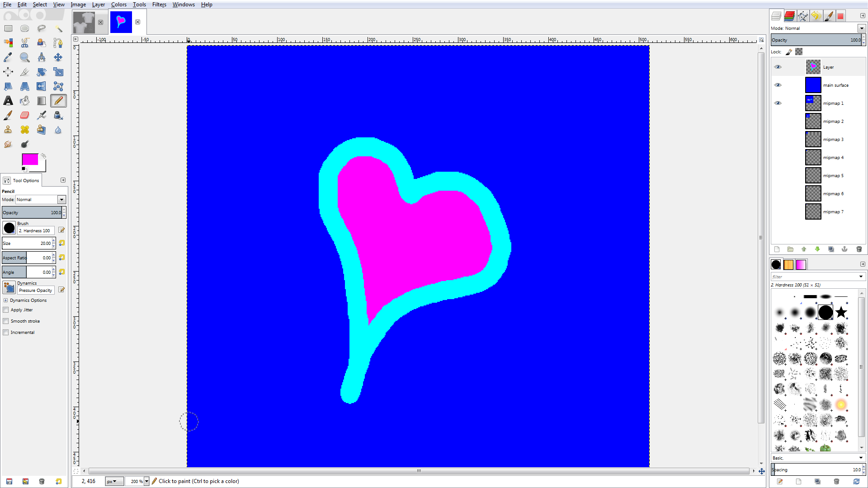Image resolution: width=868 pixels, height=488 pixels.
Task: Toggle visibility of 'mipmap 1' layer
Action: coord(778,103)
